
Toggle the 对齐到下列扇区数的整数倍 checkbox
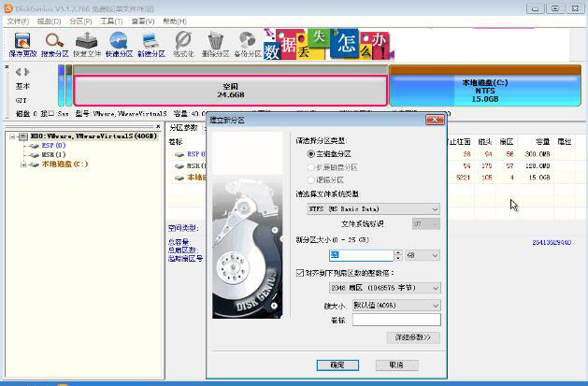[300, 273]
